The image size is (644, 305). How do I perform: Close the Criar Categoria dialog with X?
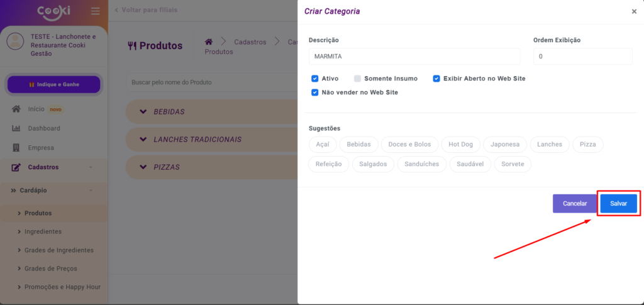(x=633, y=11)
